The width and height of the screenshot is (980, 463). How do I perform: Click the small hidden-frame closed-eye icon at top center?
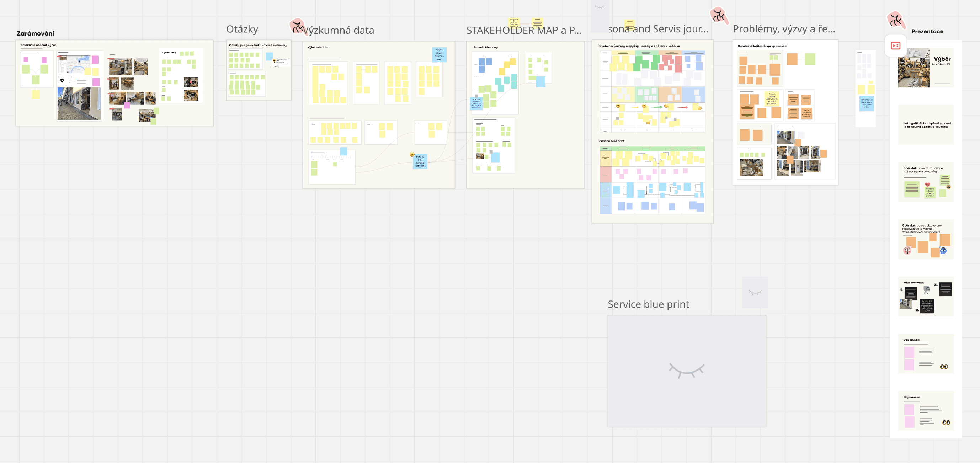tap(600, 7)
